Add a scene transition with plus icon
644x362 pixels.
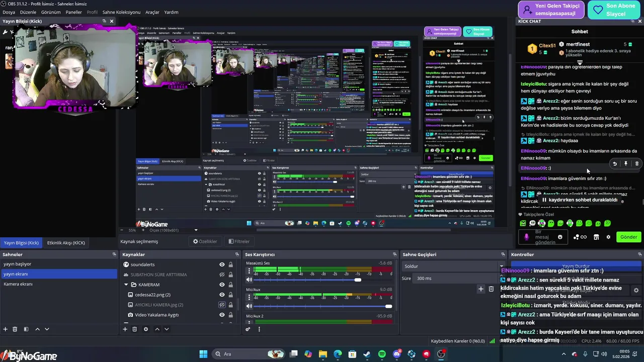pyautogui.click(x=480, y=289)
